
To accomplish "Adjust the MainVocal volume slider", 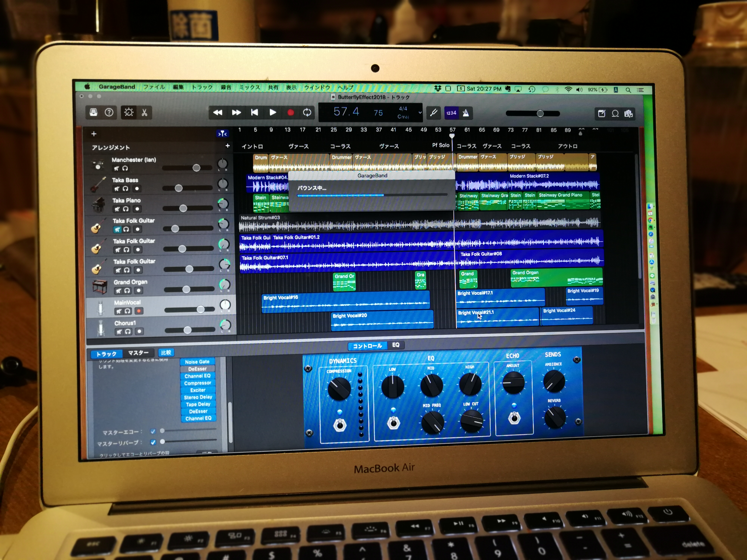I will pos(189,310).
